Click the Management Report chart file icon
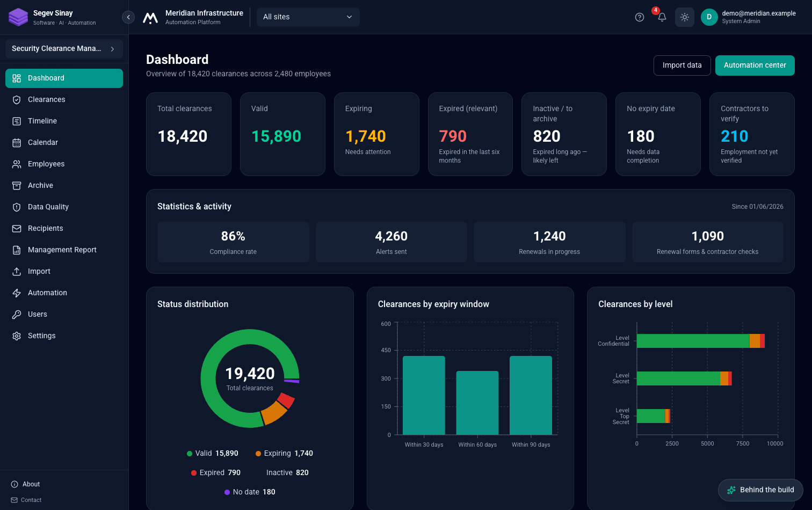Viewport: 812px width, 510px height. 17,250
